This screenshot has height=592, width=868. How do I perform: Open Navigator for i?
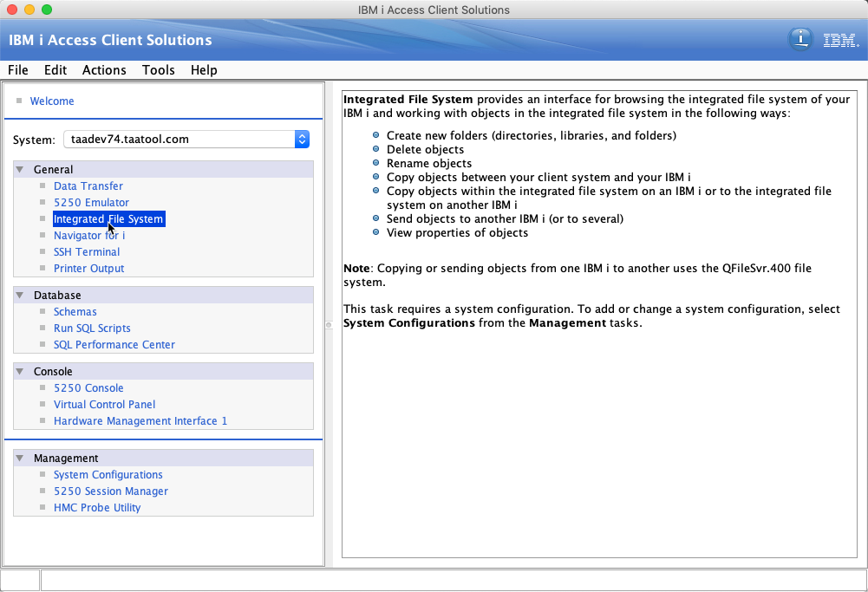pyautogui.click(x=89, y=235)
